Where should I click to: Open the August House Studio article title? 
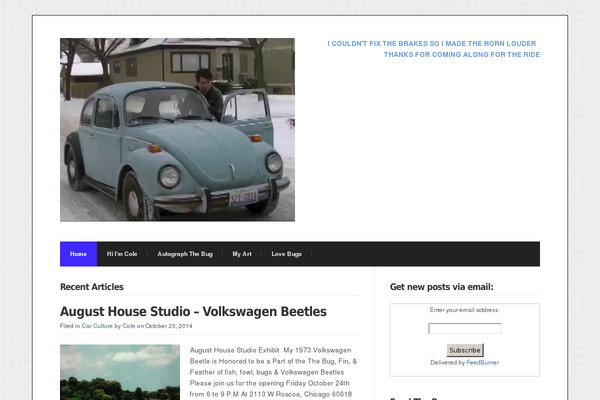[x=193, y=312]
